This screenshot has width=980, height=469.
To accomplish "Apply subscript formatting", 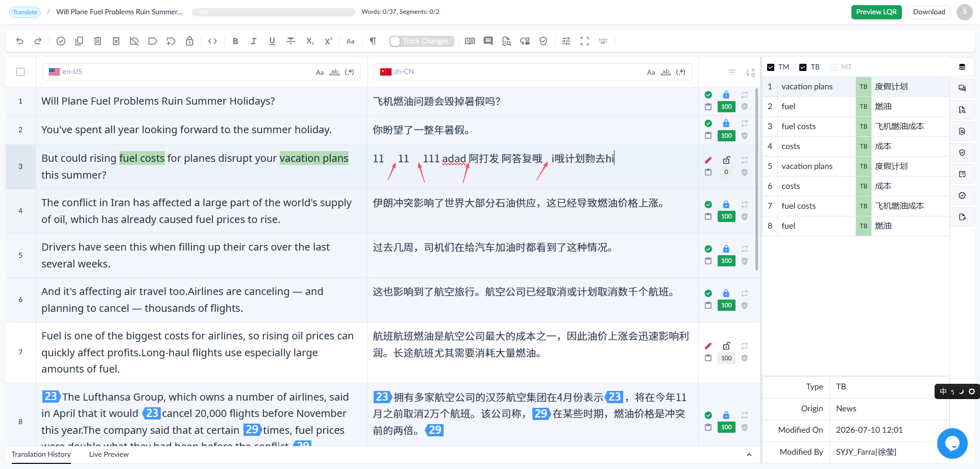I will (310, 41).
